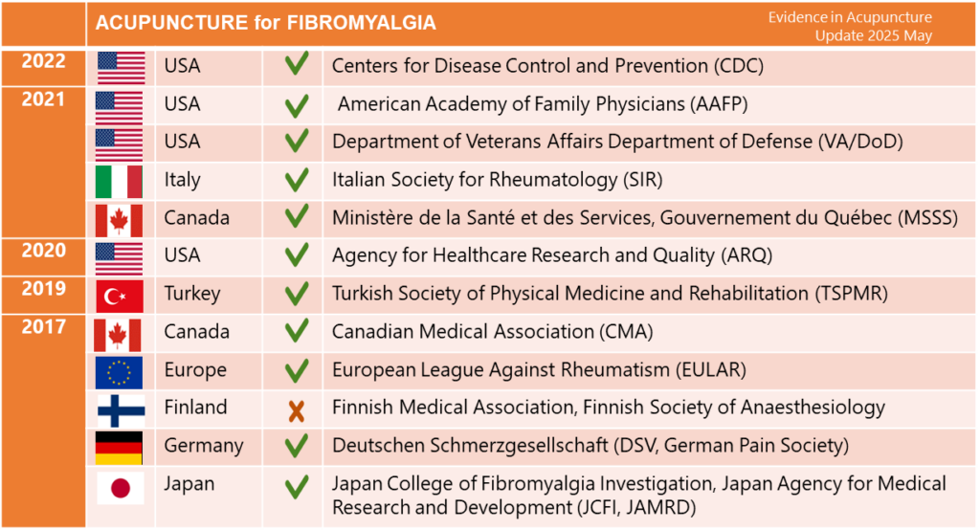Click the ACUPUNCTURE for FIBROMYALGIA title
Screen dimensions: 980x530
tap(266, 23)
